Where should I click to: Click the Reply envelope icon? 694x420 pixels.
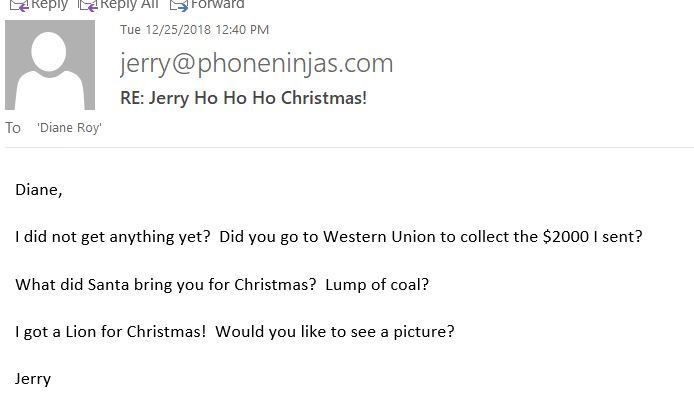[19, 5]
